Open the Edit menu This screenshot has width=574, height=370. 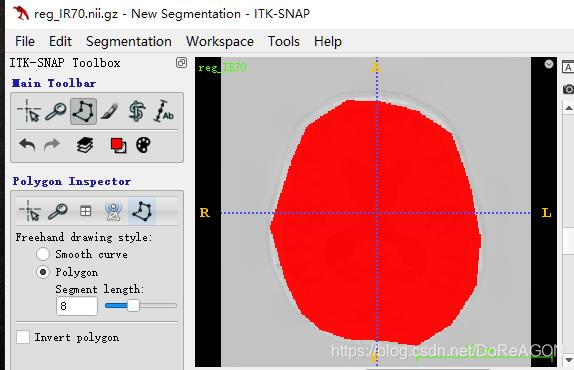tap(60, 41)
